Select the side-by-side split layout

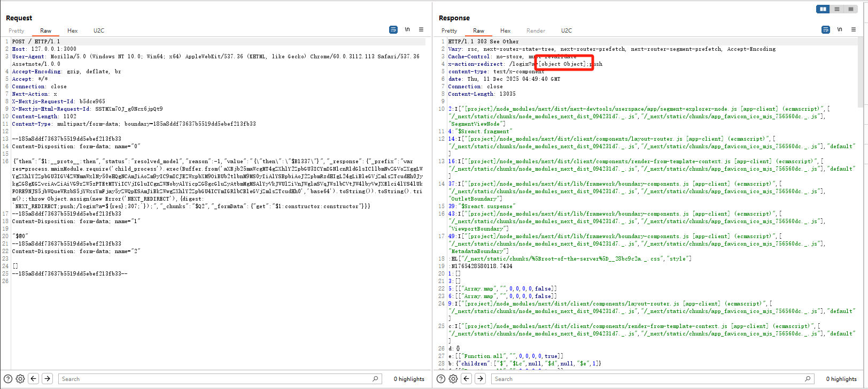823,9
